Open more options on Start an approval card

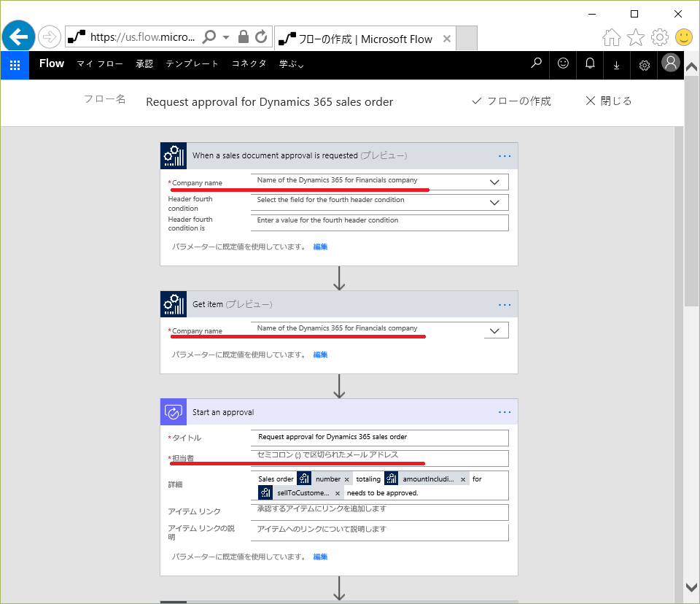tap(505, 412)
